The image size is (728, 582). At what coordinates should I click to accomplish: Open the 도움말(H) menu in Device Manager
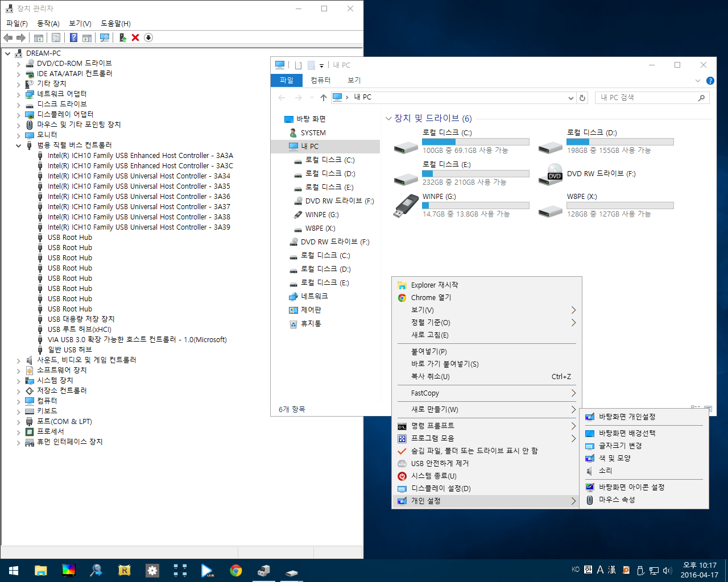tap(115, 23)
